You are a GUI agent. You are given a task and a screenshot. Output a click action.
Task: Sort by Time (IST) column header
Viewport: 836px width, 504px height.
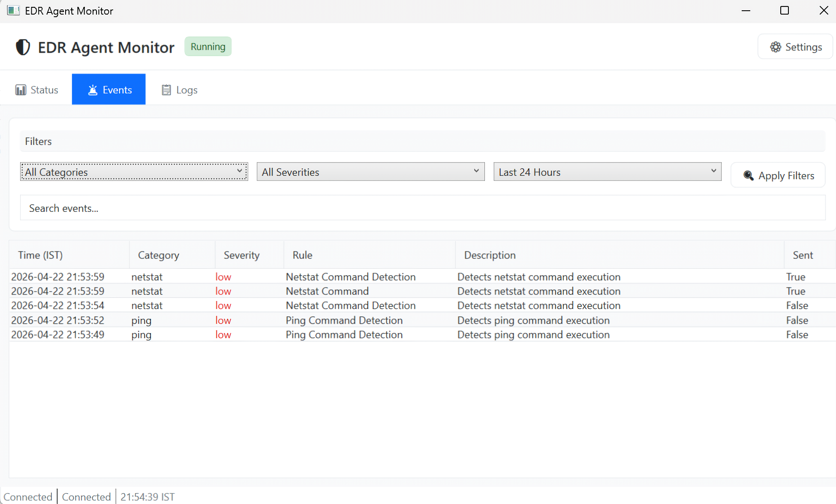pyautogui.click(x=69, y=255)
